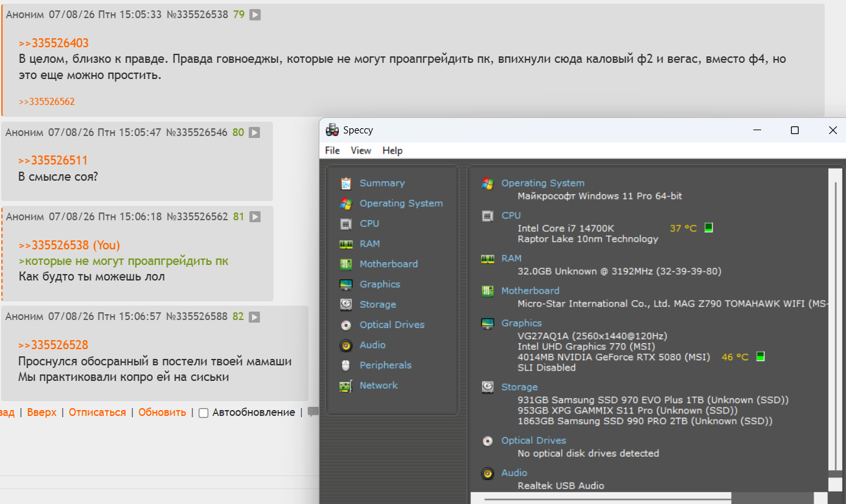Click the Windows flag icon beside Operating System heading
Image resolution: width=846 pixels, height=504 pixels.
click(488, 183)
